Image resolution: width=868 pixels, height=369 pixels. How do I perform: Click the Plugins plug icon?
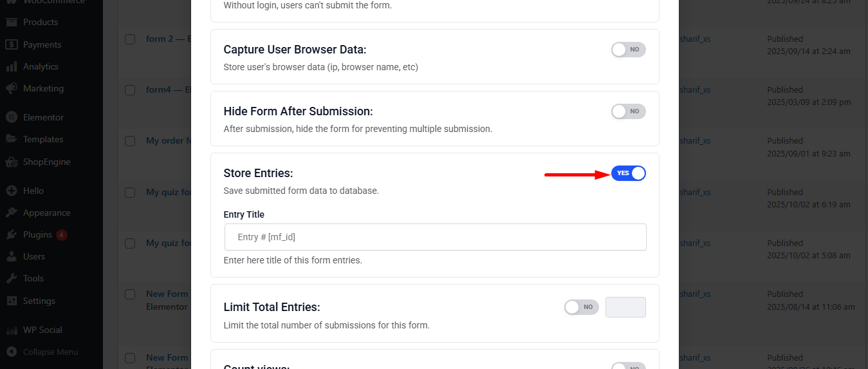12,234
